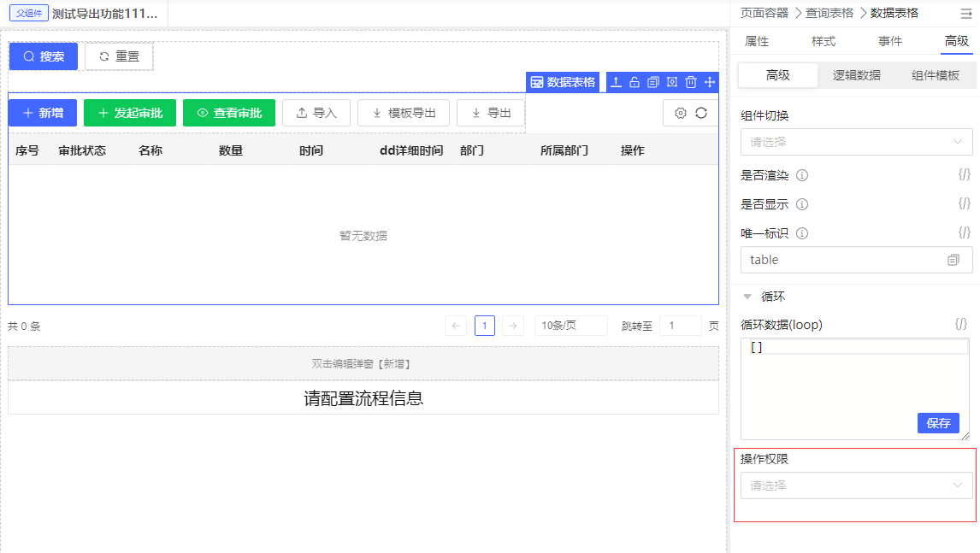Image resolution: width=980 pixels, height=553 pixels.
Task: Save the loop data with 保存
Action: click(x=938, y=423)
